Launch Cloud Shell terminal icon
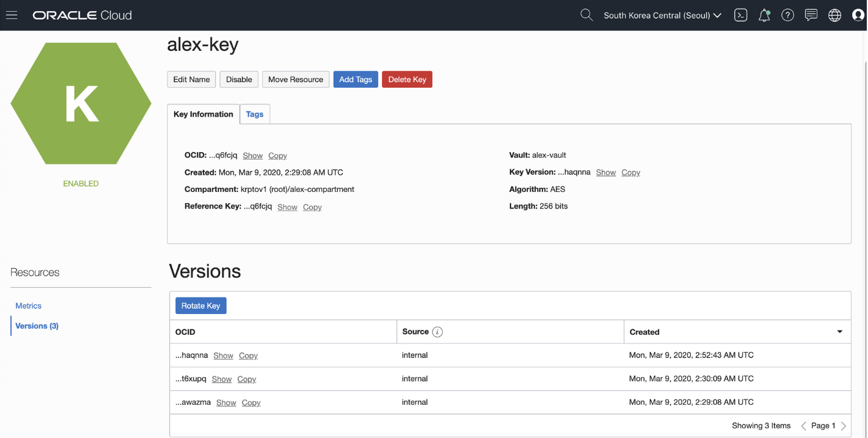The width and height of the screenshot is (868, 438). pos(740,15)
